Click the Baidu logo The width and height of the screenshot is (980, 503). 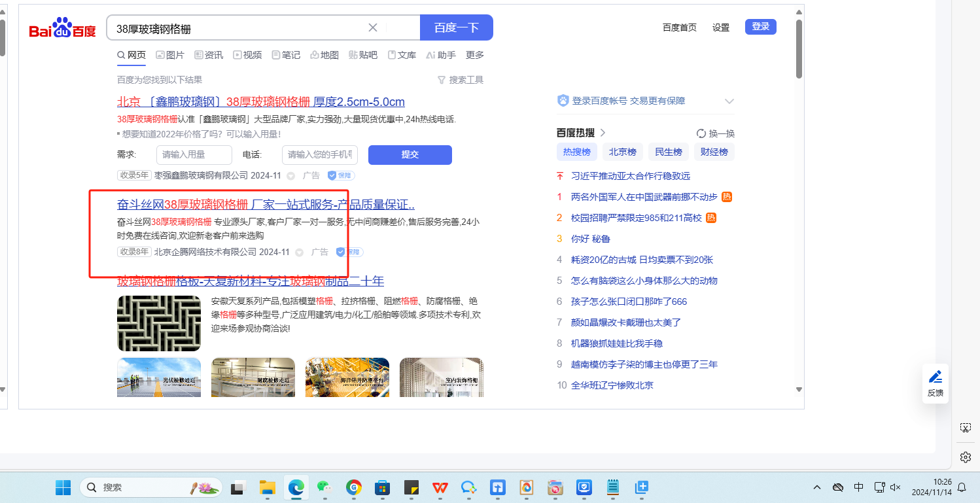pos(63,29)
